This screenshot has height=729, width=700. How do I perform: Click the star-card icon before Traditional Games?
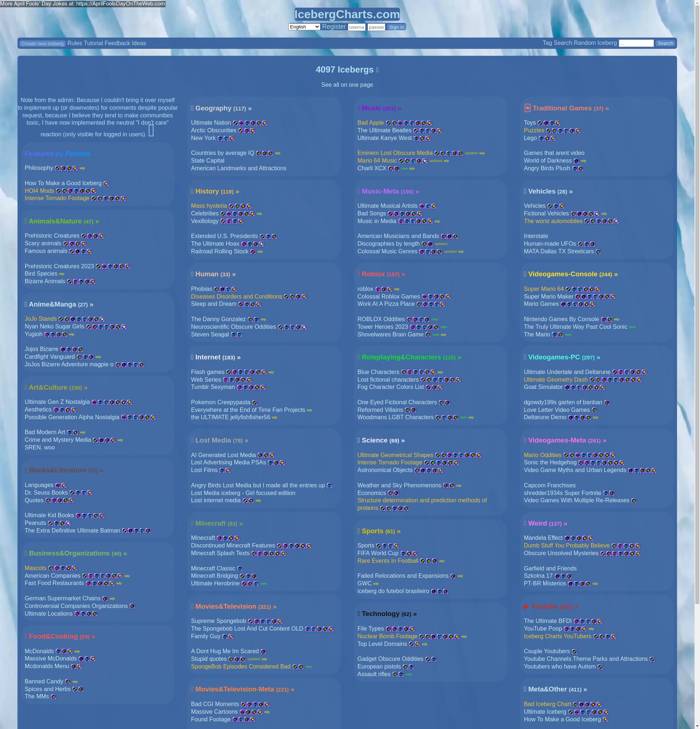[527, 108]
